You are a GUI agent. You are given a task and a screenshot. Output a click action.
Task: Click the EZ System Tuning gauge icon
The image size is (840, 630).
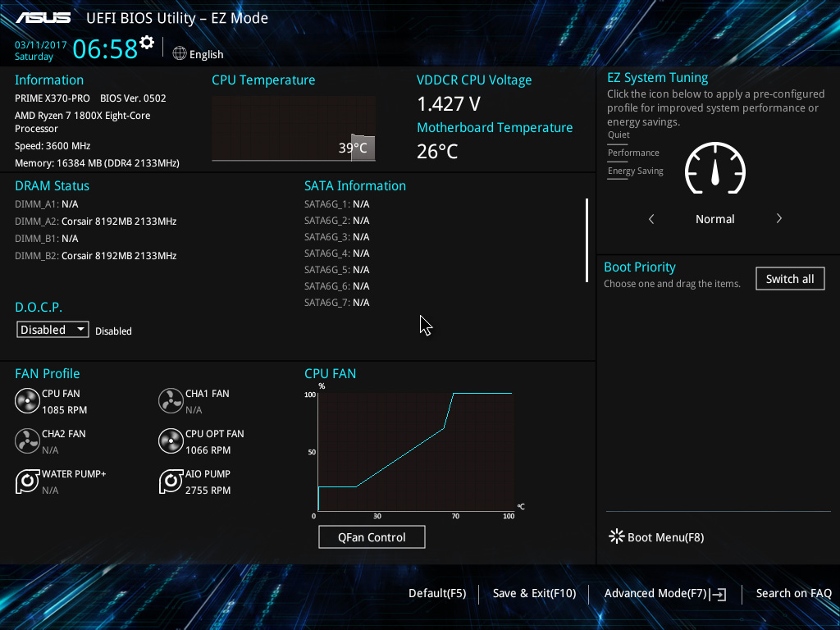[715, 168]
